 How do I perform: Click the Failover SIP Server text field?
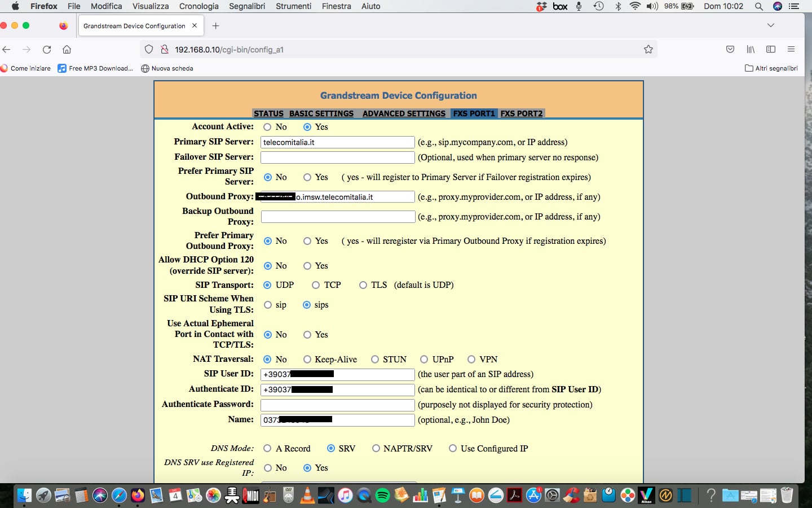pos(337,157)
